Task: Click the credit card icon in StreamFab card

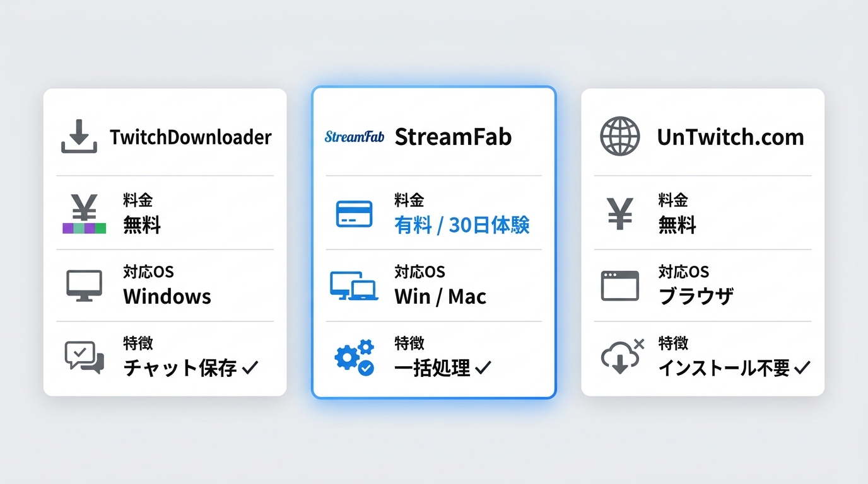Action: [354, 214]
